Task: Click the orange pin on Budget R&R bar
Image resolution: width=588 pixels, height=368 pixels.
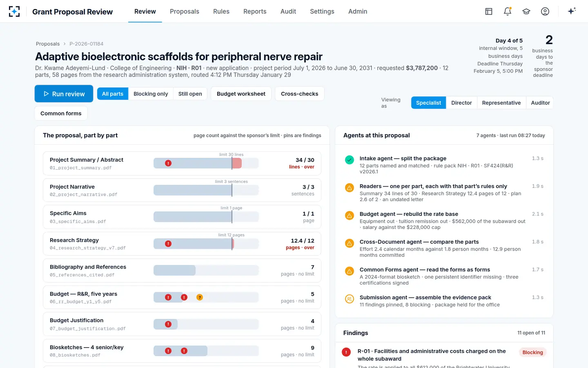Action: coord(200,297)
